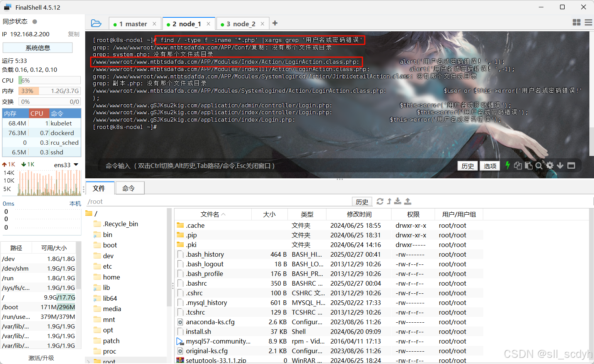
Task: Select the .Recycle_bin tree folder
Action: 120,224
